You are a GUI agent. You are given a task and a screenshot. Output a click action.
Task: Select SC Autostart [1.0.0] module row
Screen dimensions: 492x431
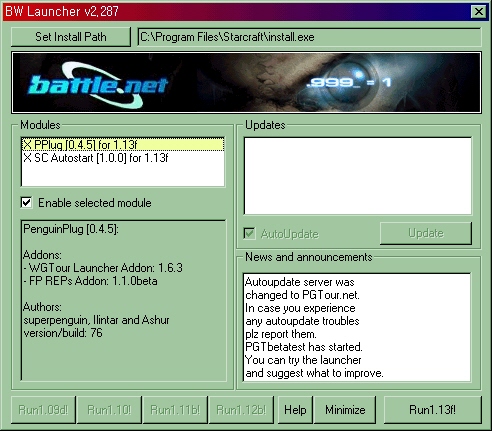click(123, 158)
